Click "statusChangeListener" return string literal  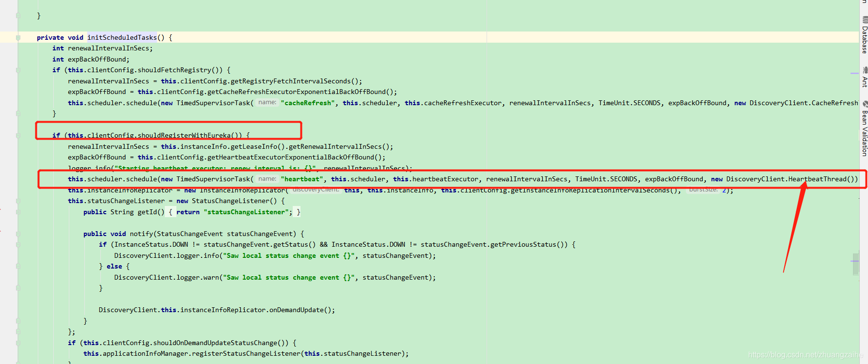coord(246,212)
